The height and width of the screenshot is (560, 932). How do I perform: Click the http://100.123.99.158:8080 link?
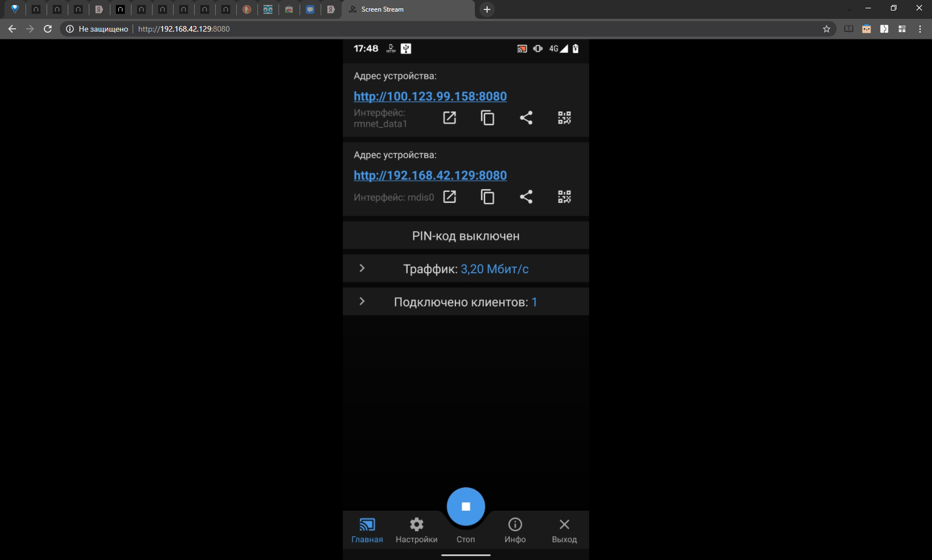click(430, 96)
